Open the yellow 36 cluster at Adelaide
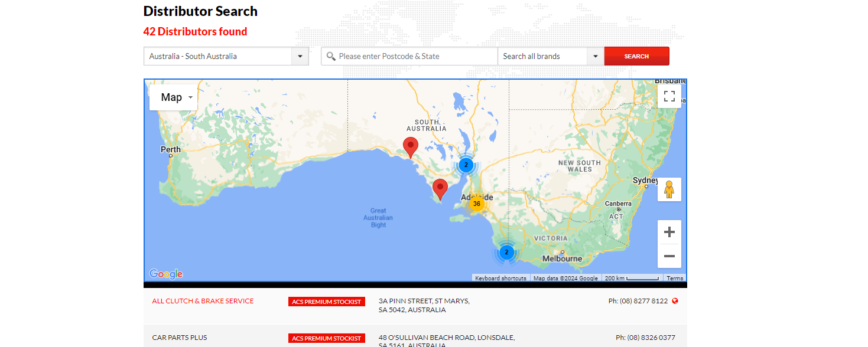Screen dimensions: 868x347 tap(476, 204)
